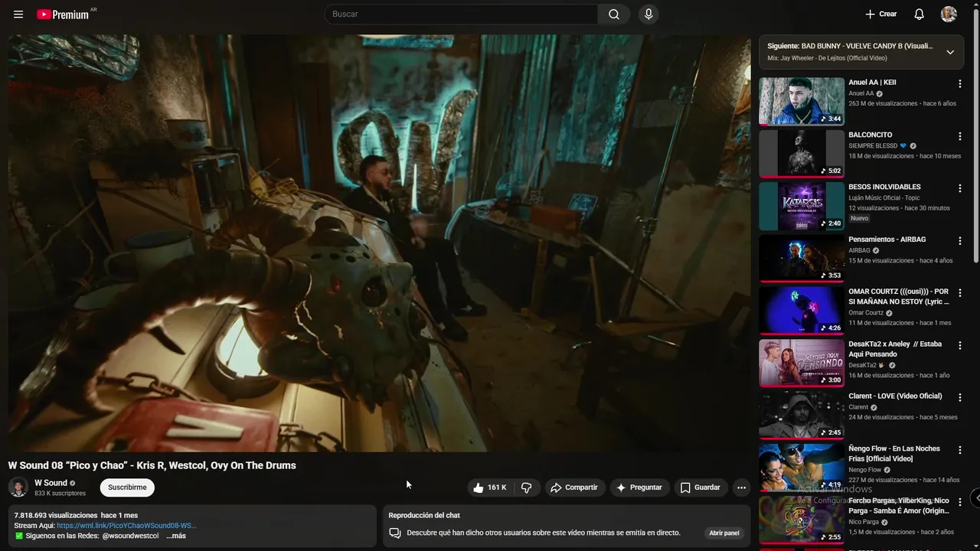The image size is (980, 551).
Task: Click SIEMPRE BLESSD channel name
Action: click(873, 145)
